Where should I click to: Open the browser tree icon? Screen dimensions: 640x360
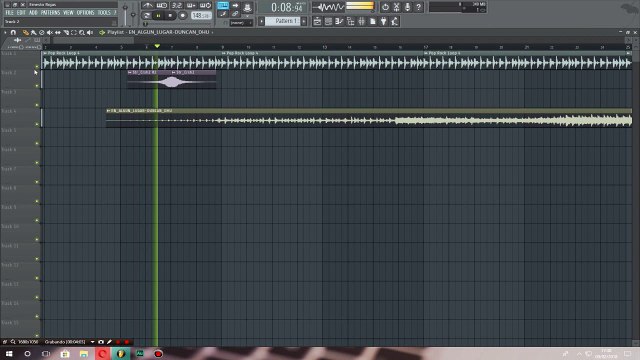tap(350, 21)
